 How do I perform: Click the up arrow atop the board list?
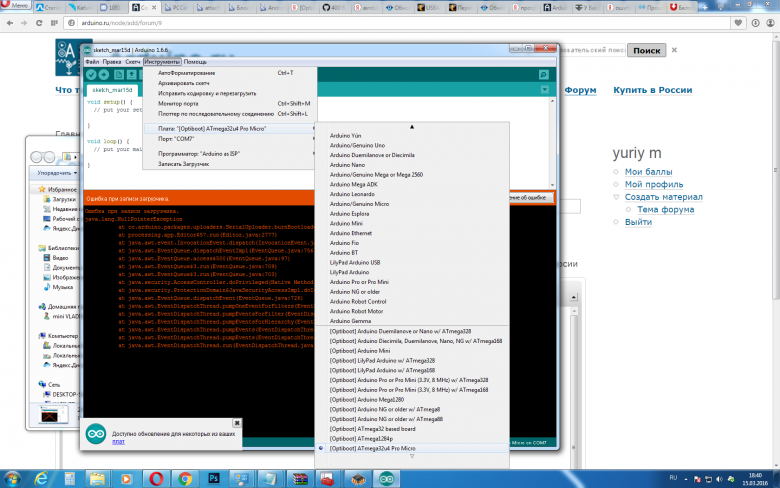click(412, 127)
